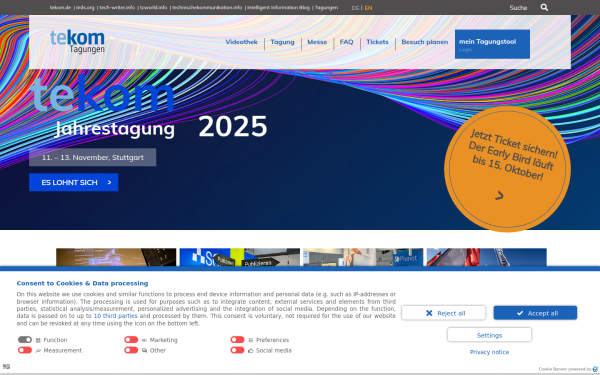Click the Cookie Banner powered-by logo
Viewport: 600px width, 375px height.
(x=595, y=369)
